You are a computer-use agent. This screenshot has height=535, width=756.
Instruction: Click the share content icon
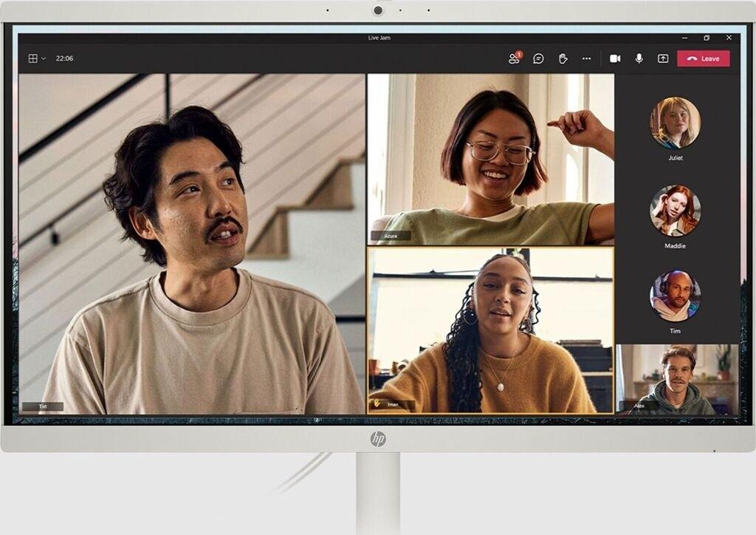coord(663,58)
